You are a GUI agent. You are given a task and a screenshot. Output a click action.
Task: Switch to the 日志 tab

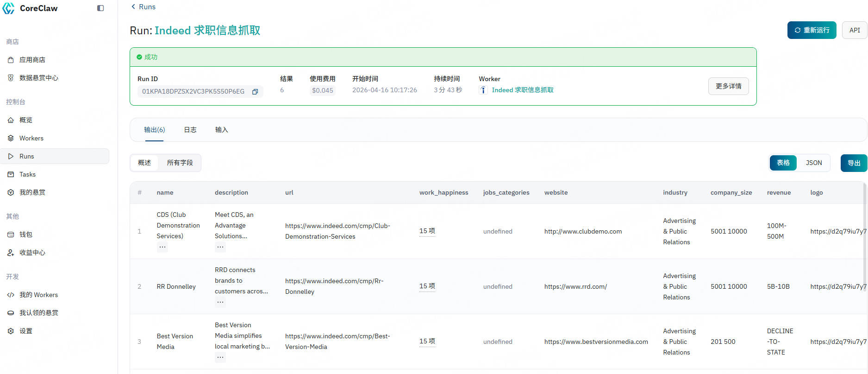(190, 130)
